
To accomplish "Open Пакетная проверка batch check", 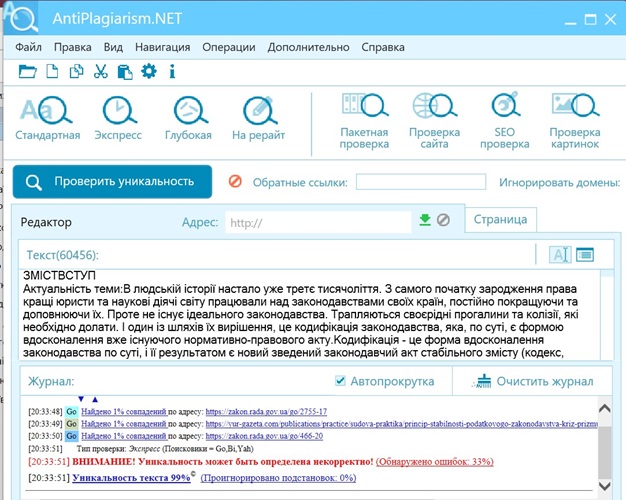I will pos(364,121).
